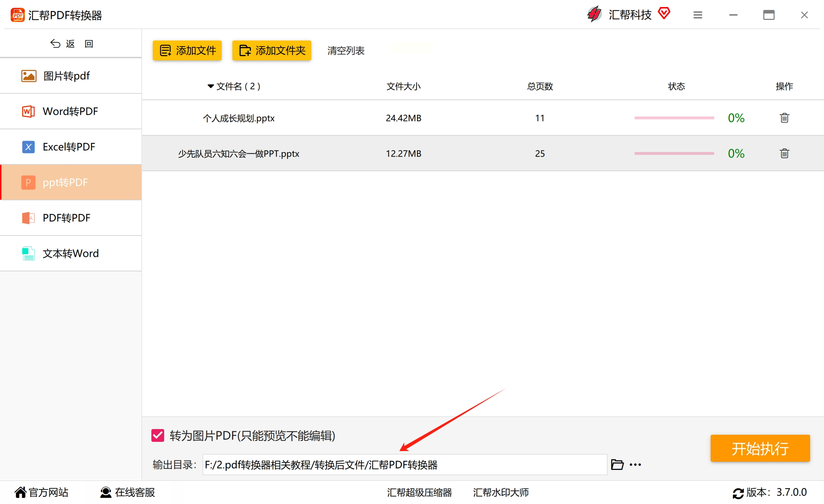Open the hamburger menu icon

click(x=698, y=15)
